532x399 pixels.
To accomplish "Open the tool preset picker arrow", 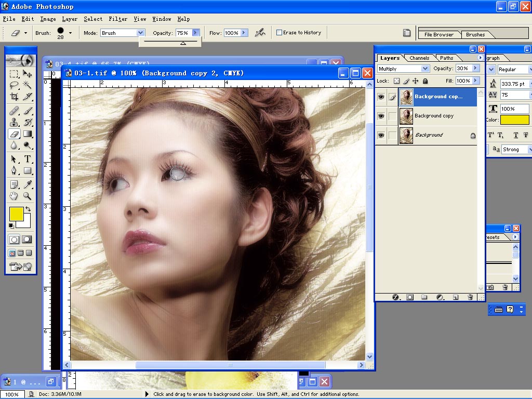I will pyautogui.click(x=25, y=33).
